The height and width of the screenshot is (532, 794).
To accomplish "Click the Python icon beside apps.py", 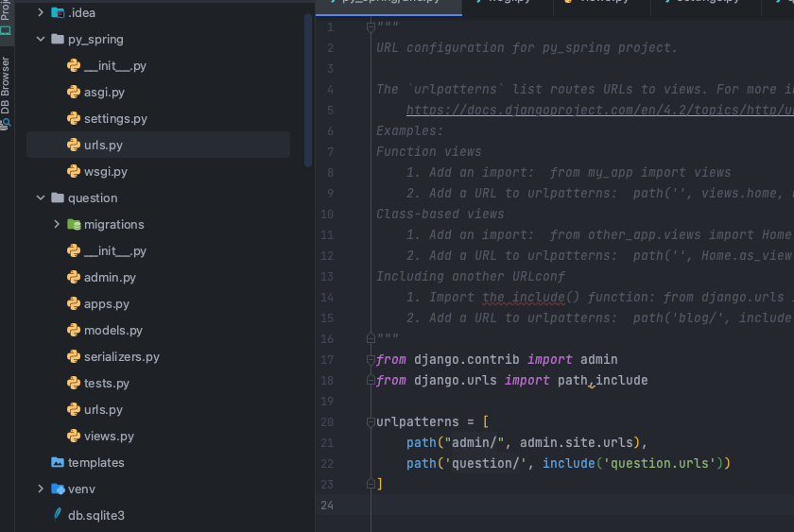I will coord(74,303).
